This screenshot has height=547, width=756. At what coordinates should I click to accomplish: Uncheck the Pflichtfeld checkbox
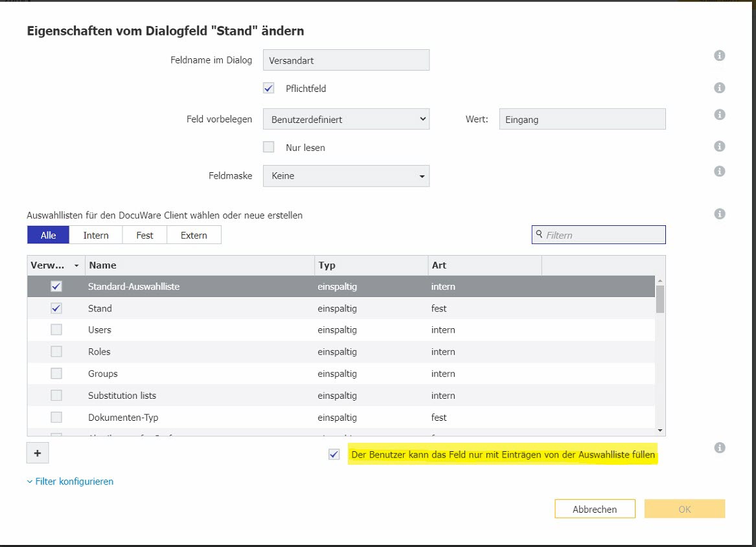pyautogui.click(x=269, y=88)
